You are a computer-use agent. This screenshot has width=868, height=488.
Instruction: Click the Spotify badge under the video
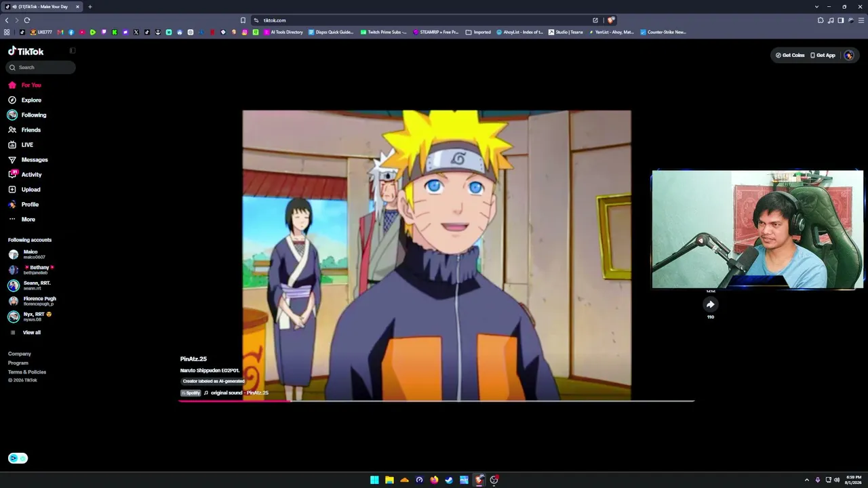click(x=191, y=393)
